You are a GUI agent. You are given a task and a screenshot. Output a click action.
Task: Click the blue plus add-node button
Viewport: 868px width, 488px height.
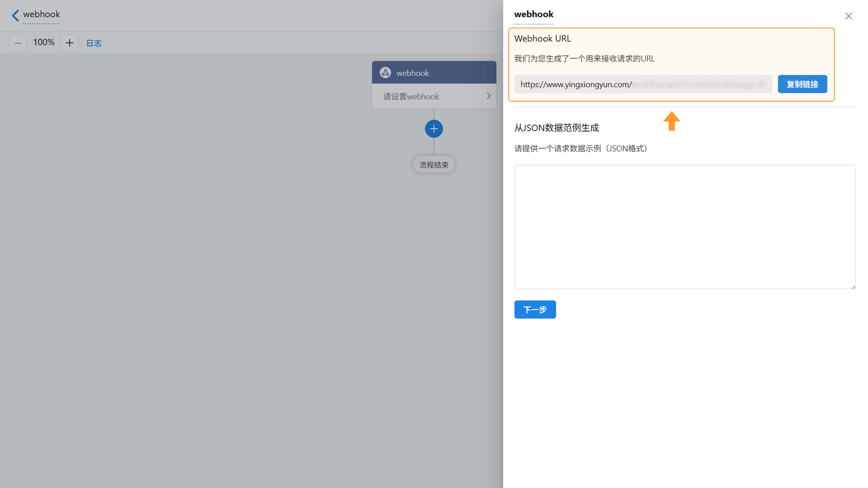(x=434, y=129)
